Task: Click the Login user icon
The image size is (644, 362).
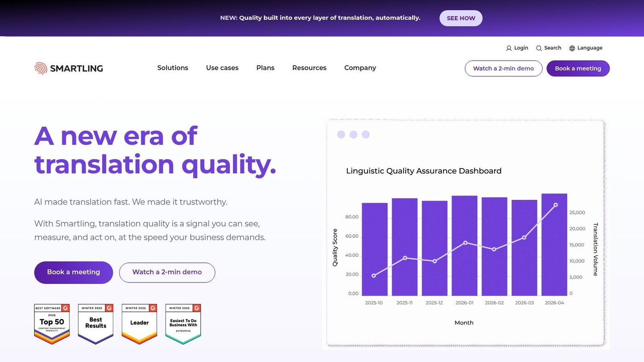Action: coord(509,48)
